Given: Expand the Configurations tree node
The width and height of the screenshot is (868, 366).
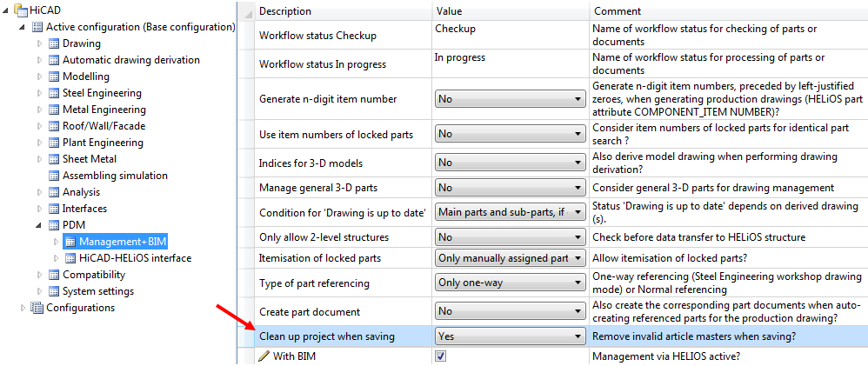Looking at the screenshot, I should [23, 308].
